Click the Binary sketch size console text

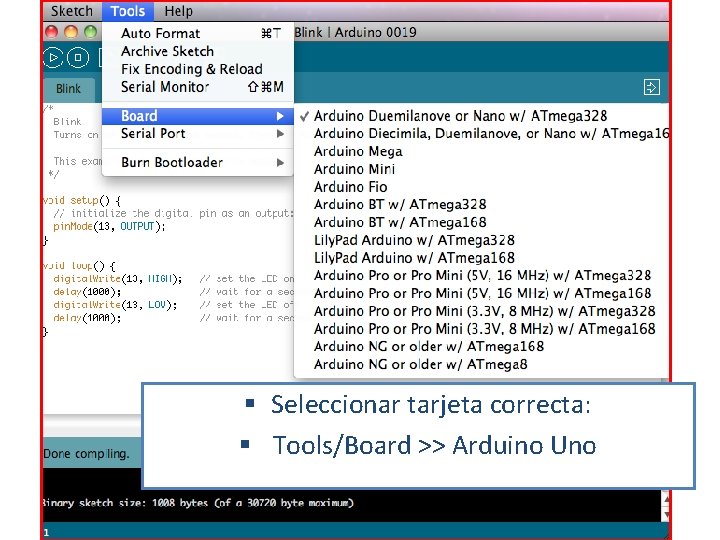198,503
